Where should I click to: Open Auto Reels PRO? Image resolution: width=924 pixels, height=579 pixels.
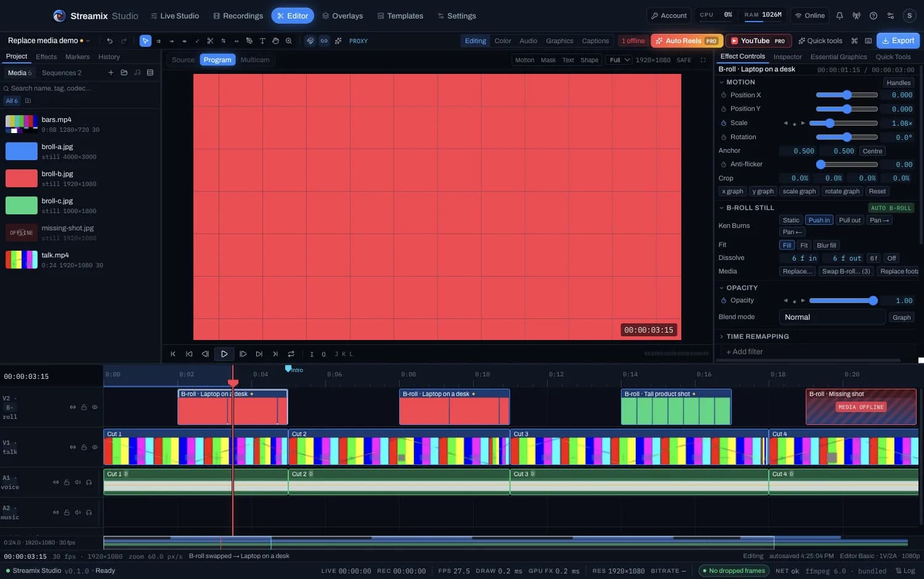(x=687, y=41)
